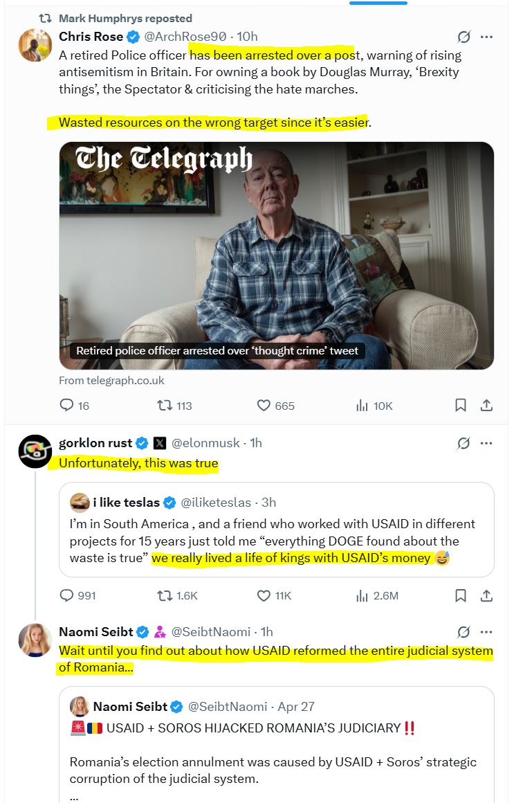Image resolution: width=532 pixels, height=803 pixels.
Task: Open the Telegraph article image card
Action: 276,255
